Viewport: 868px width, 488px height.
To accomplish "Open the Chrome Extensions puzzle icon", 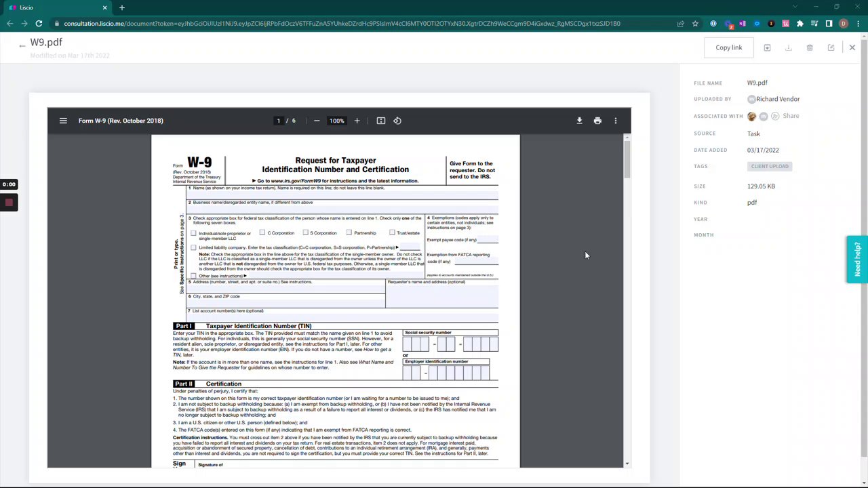I will tap(800, 24).
